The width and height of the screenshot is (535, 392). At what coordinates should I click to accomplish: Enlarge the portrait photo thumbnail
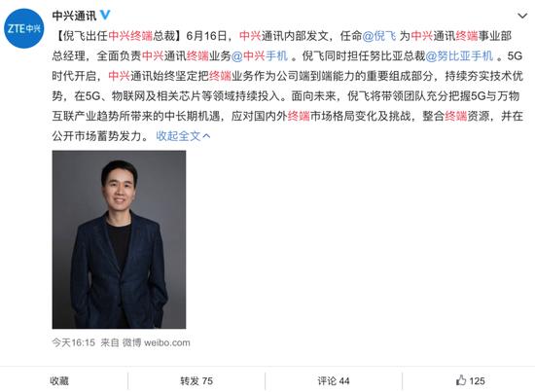119,239
